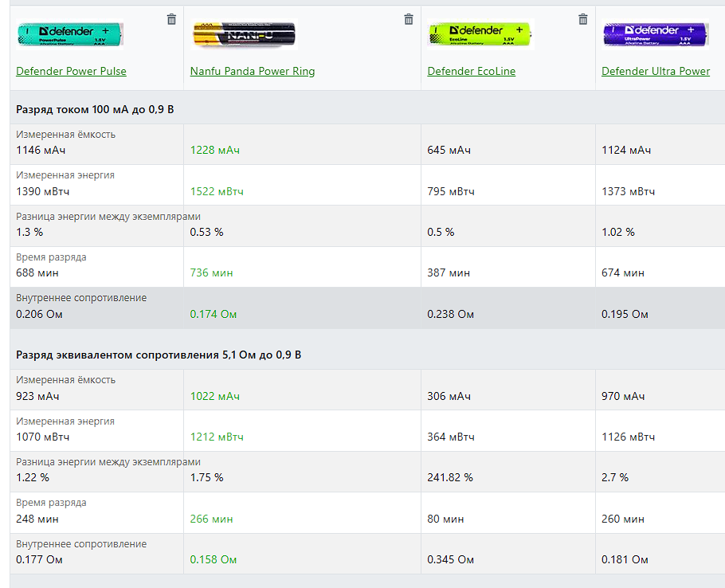Click Defender EcoLine battery image
This screenshot has width=725, height=588.
click(481, 34)
